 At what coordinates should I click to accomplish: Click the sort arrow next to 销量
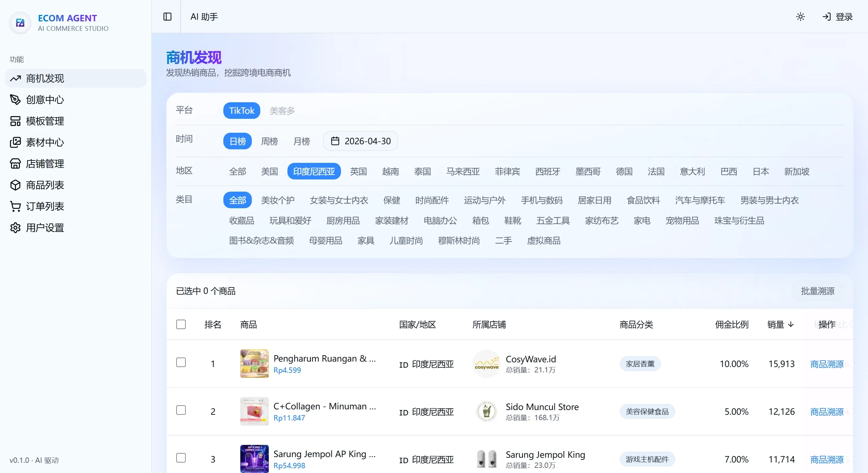pos(791,324)
